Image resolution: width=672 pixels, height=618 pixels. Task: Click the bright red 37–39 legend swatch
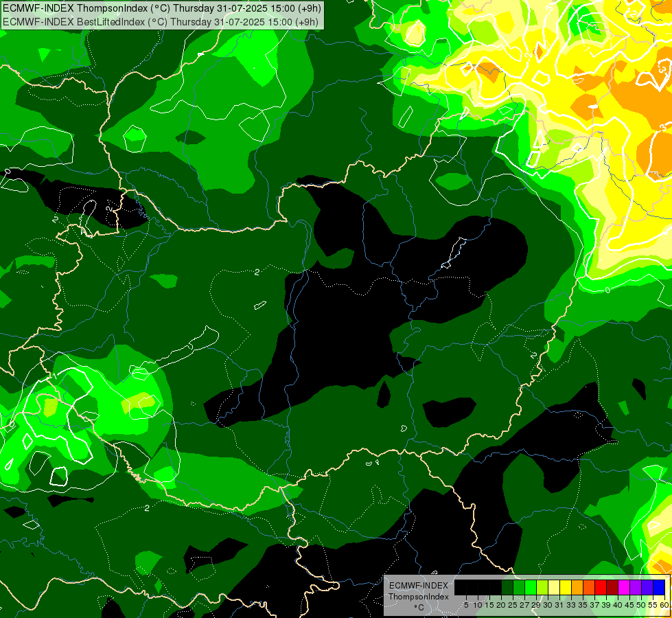(x=601, y=587)
